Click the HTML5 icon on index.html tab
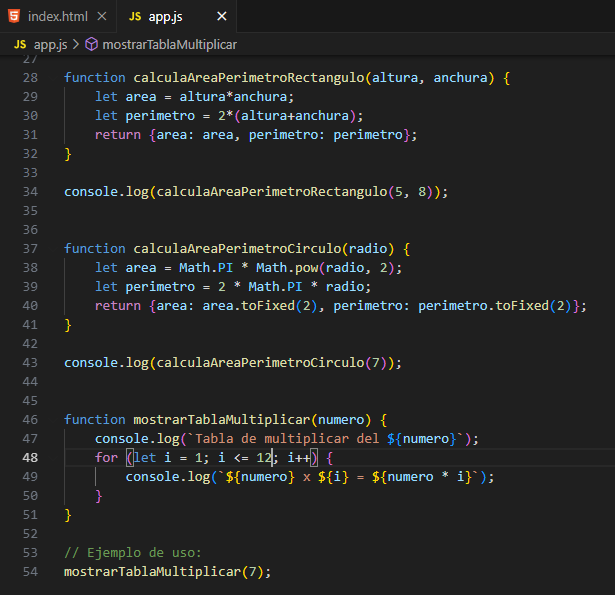The width and height of the screenshot is (615, 595). click(x=13, y=17)
